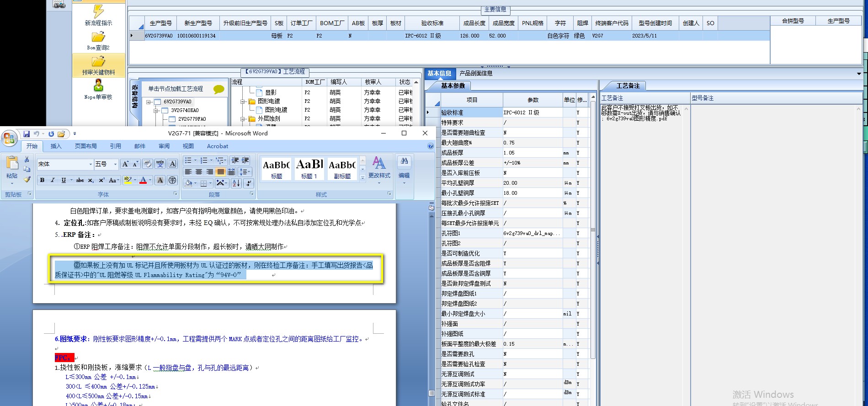This screenshot has height=406, width=868.
Task: Click the Word Office button
Action: [x=9, y=138]
